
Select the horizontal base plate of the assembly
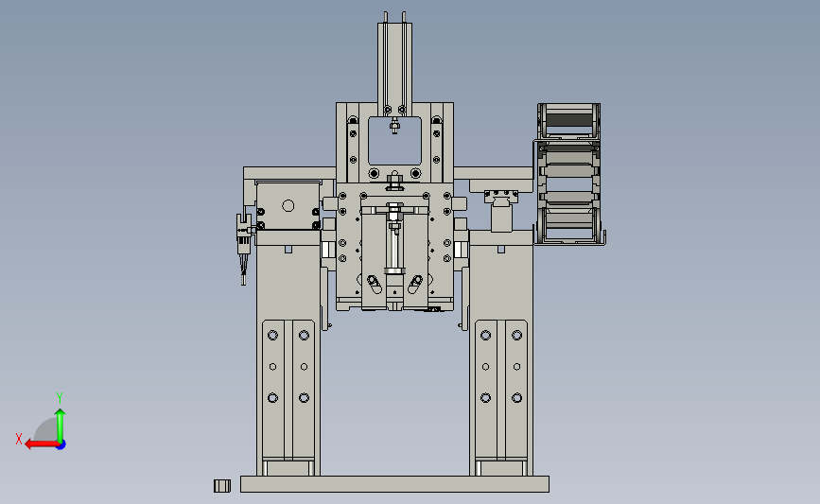[394, 484]
